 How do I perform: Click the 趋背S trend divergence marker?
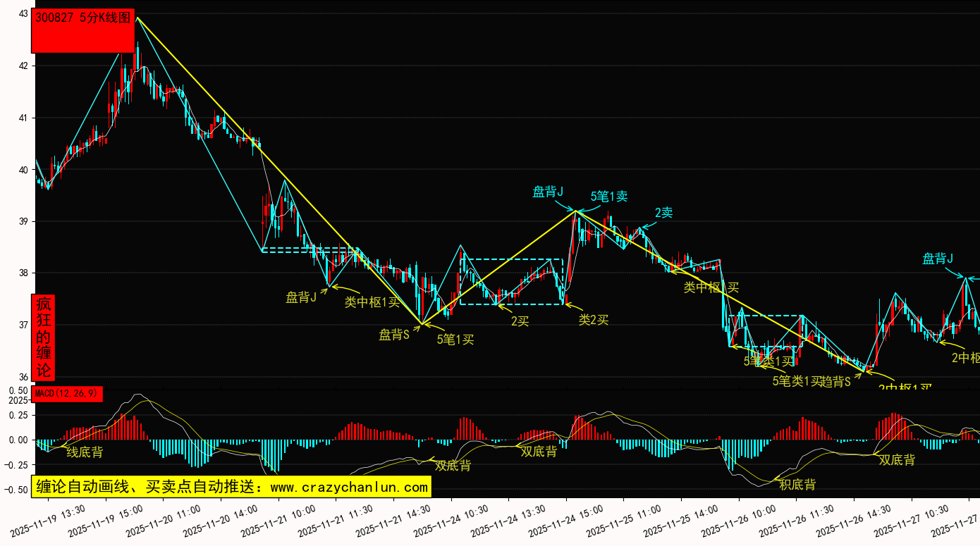click(837, 381)
